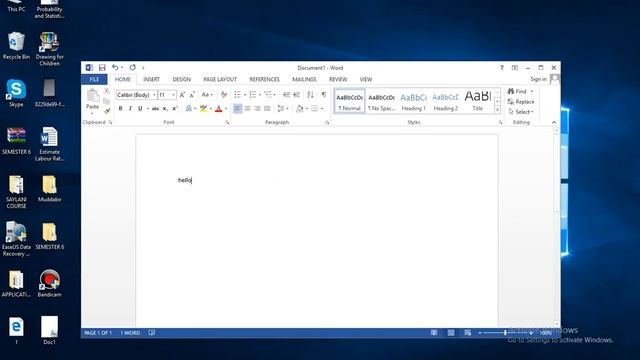The height and width of the screenshot is (360, 640).
Task: Clear all formatting with the eraser icon
Action: pos(224,95)
